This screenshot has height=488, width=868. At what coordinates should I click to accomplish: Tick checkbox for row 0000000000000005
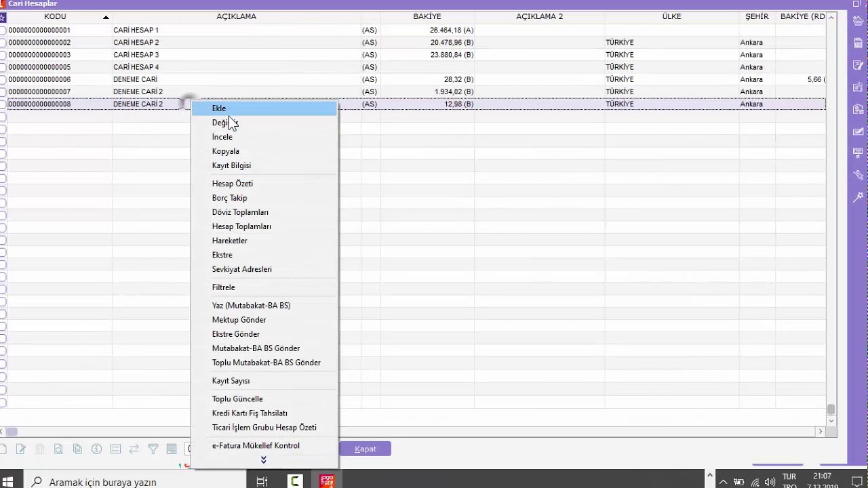[3, 67]
